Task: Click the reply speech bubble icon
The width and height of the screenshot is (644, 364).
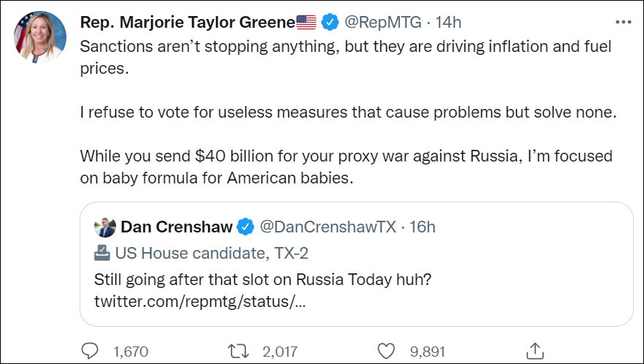Action: pos(90,351)
